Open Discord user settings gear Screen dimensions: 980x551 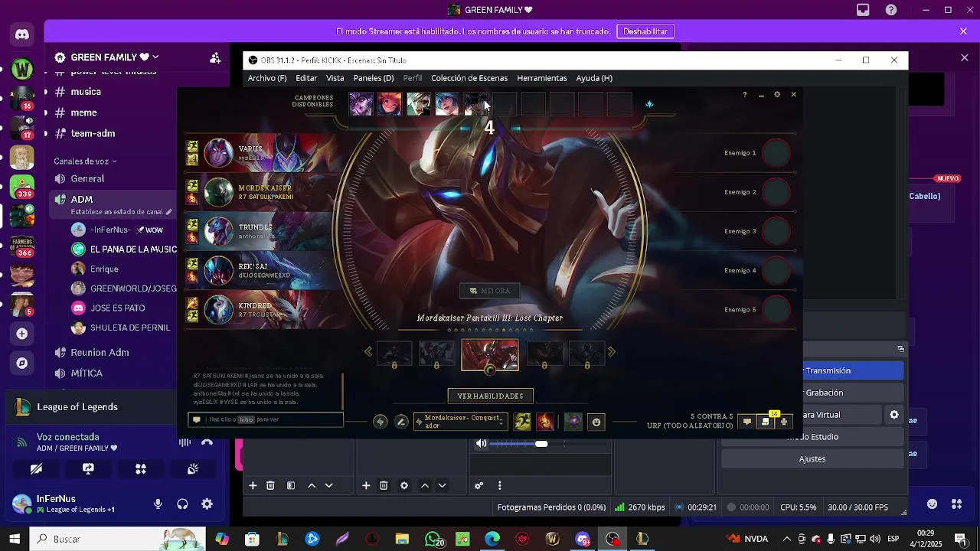207,504
